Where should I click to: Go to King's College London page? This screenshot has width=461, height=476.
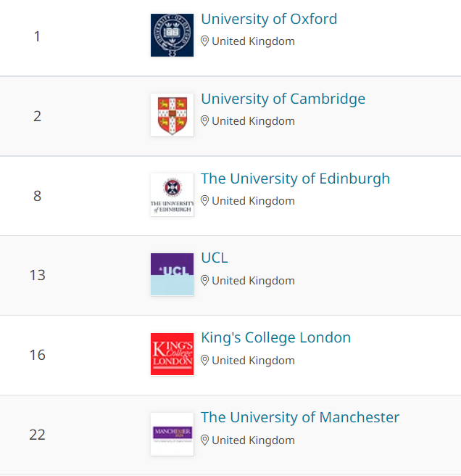tap(276, 338)
